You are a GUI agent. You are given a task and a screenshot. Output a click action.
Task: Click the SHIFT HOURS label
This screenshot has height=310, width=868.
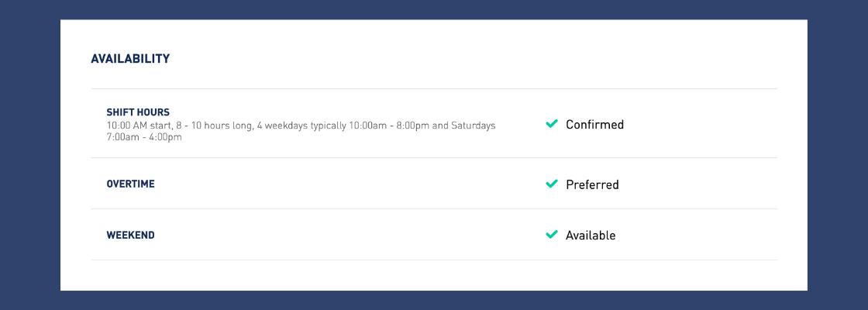(x=138, y=112)
